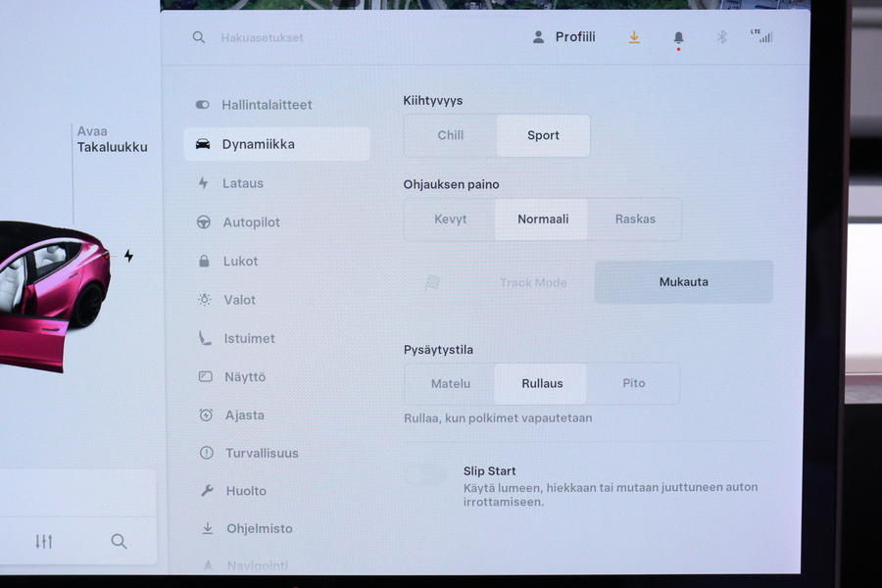Screen dimensions: 882x588
Task: Toggle the Slip Start switch
Action: [x=425, y=475]
